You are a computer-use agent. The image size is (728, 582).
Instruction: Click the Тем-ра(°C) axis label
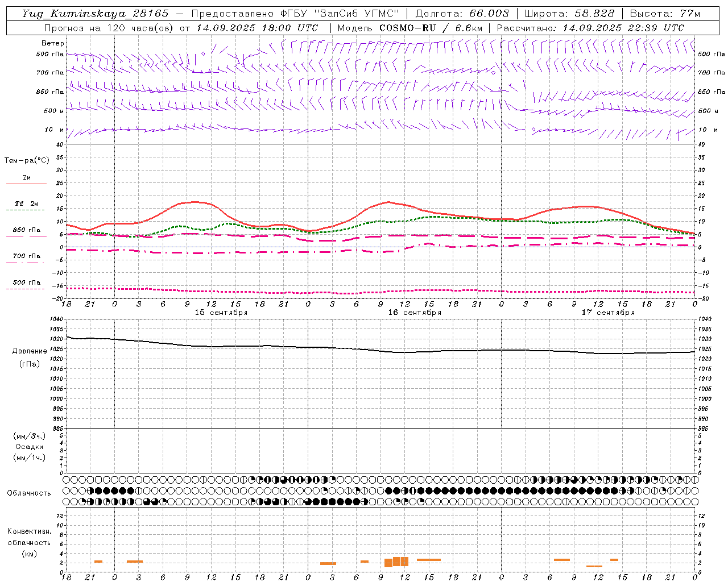[27, 161]
